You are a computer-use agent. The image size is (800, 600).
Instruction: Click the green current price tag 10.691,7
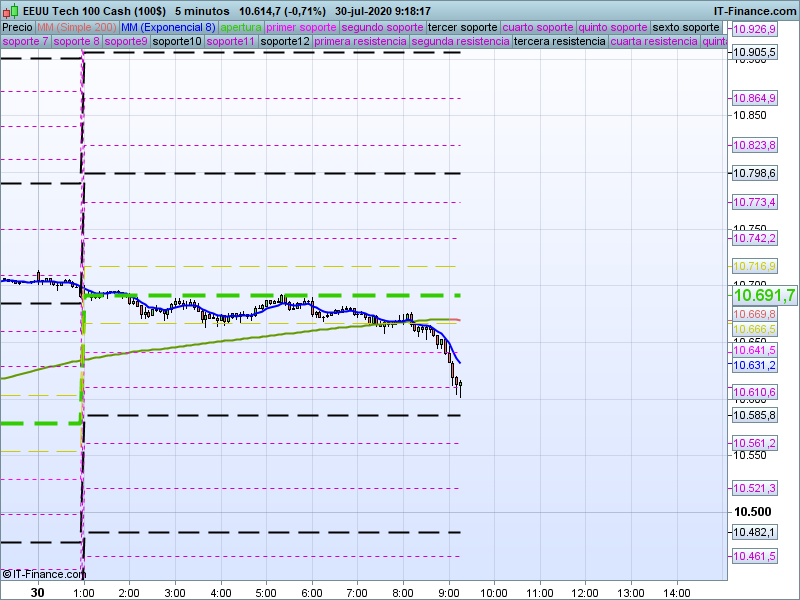(x=764, y=296)
